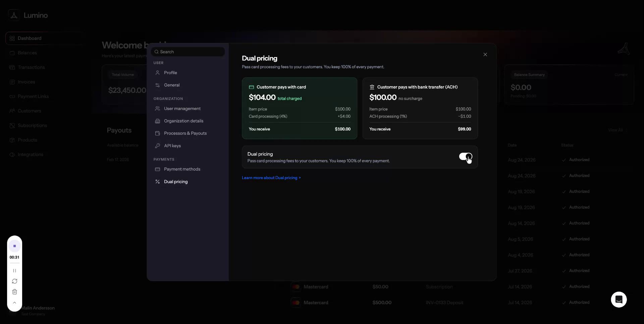Select the Customer pays with card panel

(x=300, y=108)
